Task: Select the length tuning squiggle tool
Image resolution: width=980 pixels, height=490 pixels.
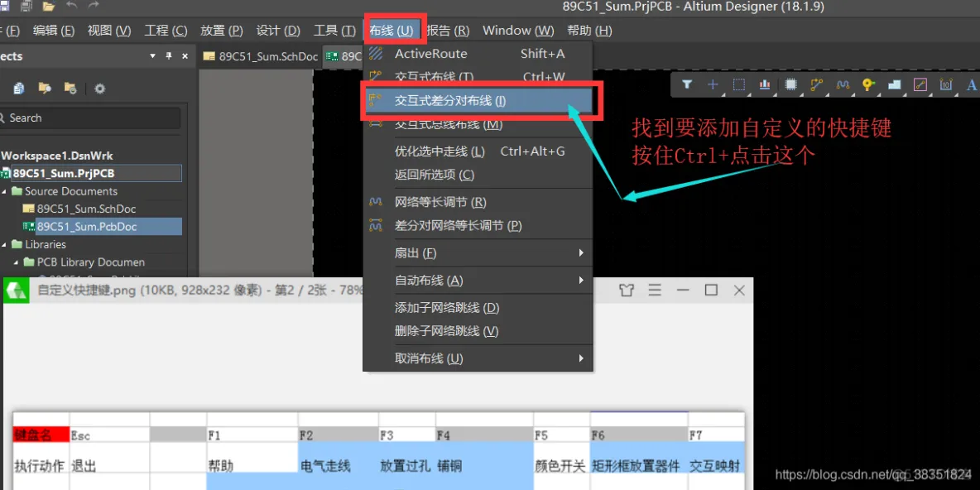Action: pyautogui.click(x=843, y=84)
